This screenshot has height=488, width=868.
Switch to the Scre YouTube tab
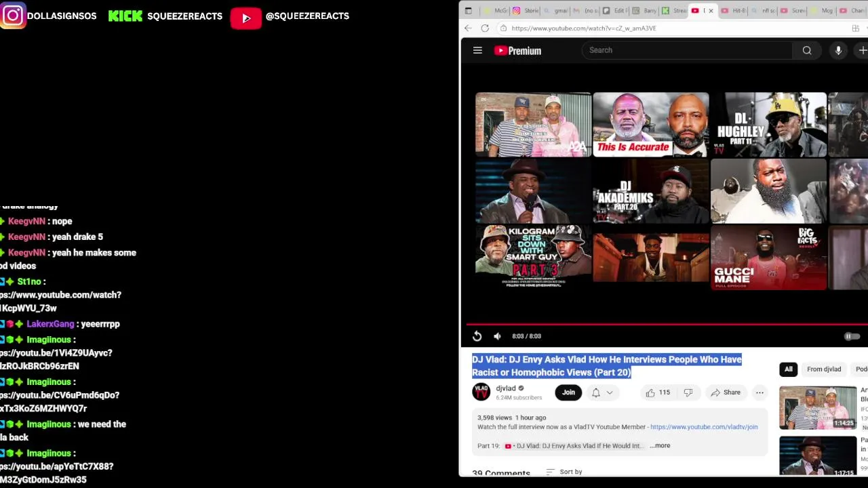[793, 11]
